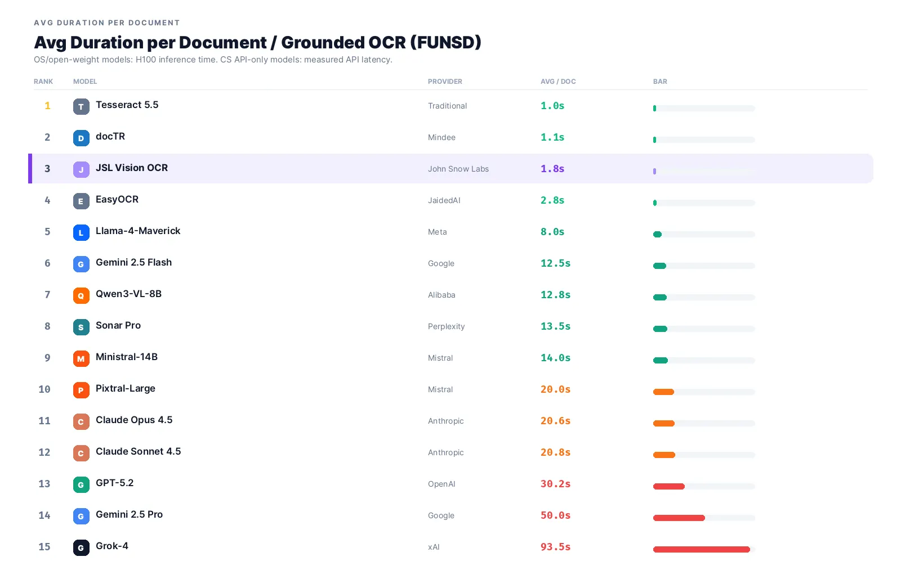Screen dimensions: 901x588
Task: Click the Tesseract 5.5 model icon
Action: 81,106
